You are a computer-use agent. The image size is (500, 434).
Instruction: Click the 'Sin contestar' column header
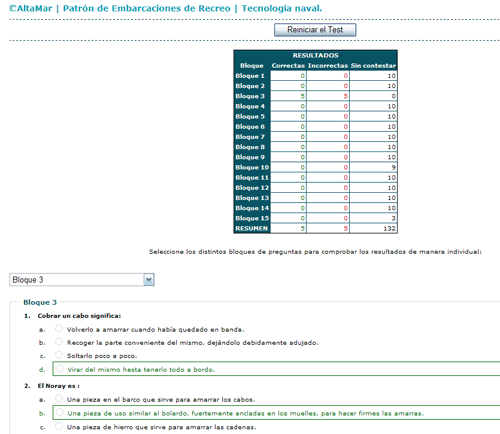point(373,66)
